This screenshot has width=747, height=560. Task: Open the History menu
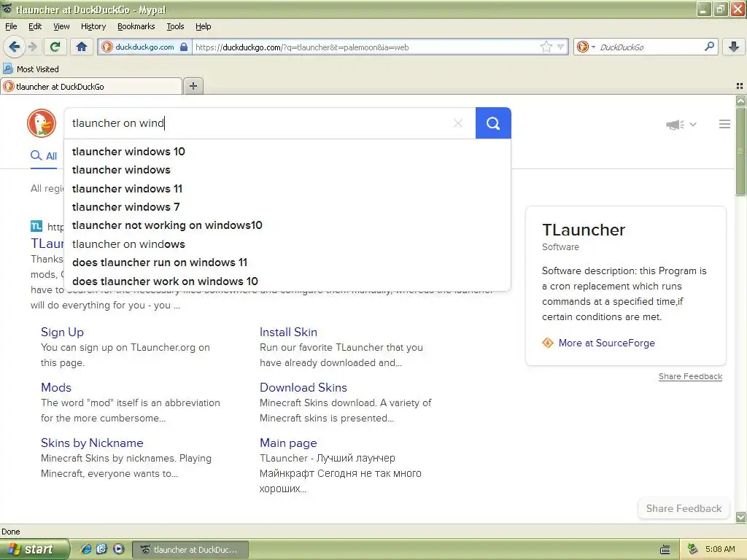93,26
